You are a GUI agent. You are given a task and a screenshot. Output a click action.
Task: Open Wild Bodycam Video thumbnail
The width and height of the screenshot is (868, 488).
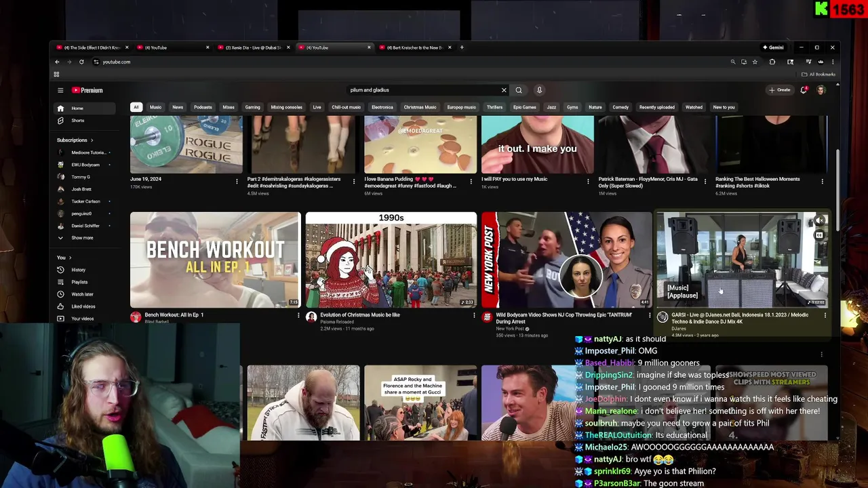[566, 260]
